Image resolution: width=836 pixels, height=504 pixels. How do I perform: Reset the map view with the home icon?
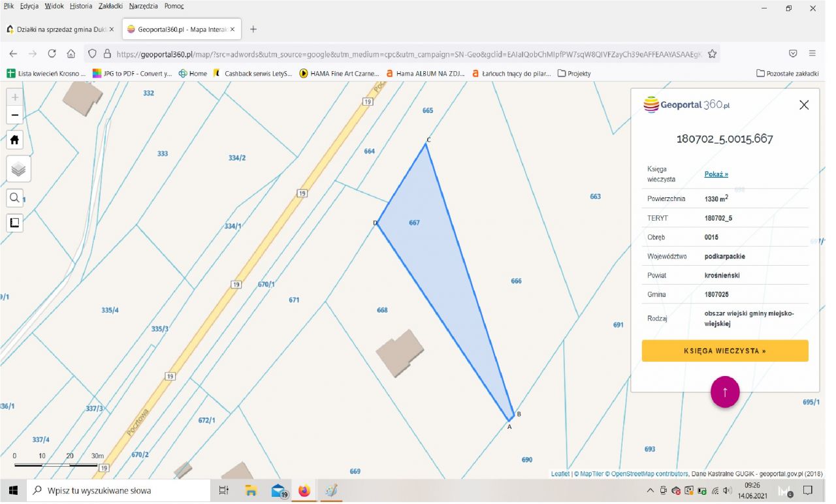(15, 140)
